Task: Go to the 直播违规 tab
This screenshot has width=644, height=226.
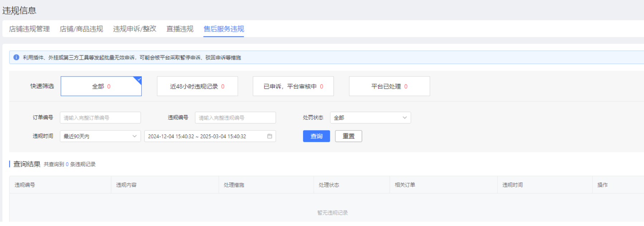Action: [180, 29]
